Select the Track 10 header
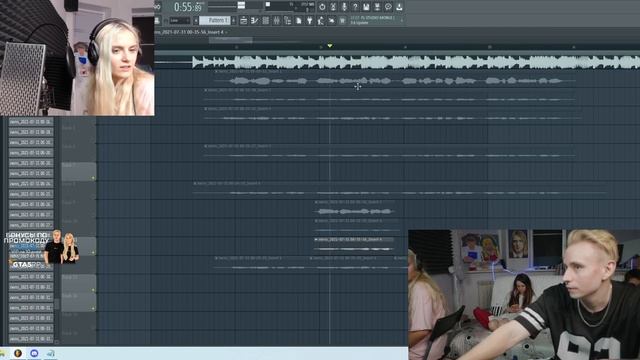 [x=78, y=228]
